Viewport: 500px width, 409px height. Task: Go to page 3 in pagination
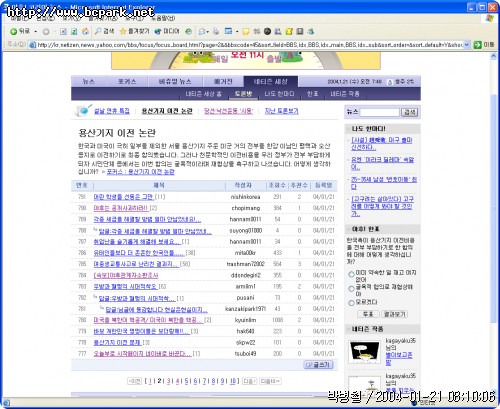(x=169, y=381)
